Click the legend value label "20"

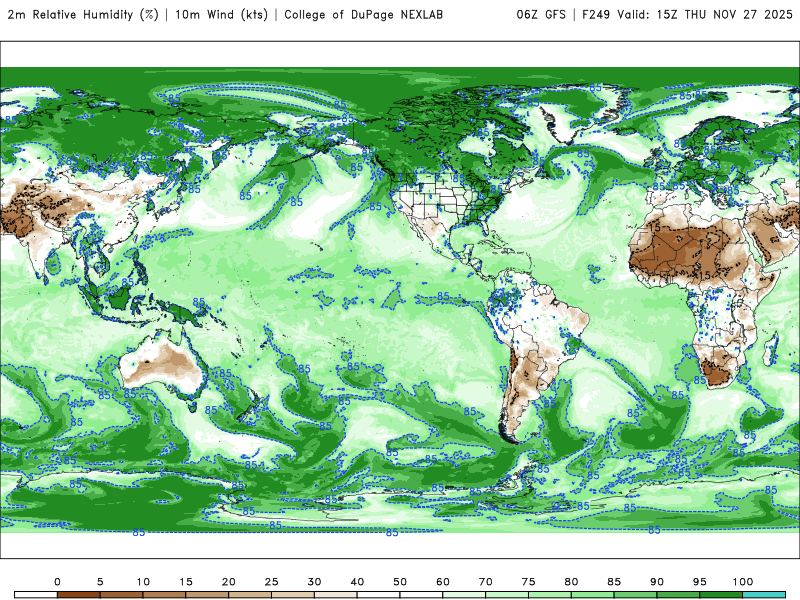(x=229, y=582)
